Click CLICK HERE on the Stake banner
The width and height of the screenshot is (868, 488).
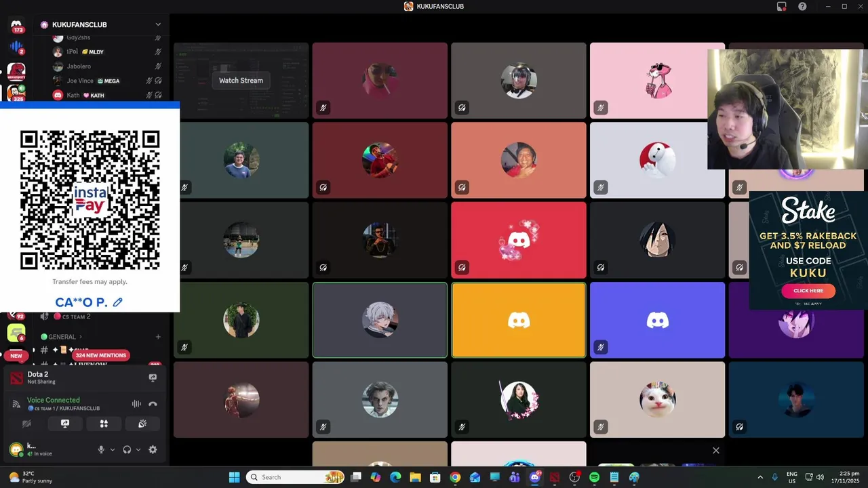[808, 291]
